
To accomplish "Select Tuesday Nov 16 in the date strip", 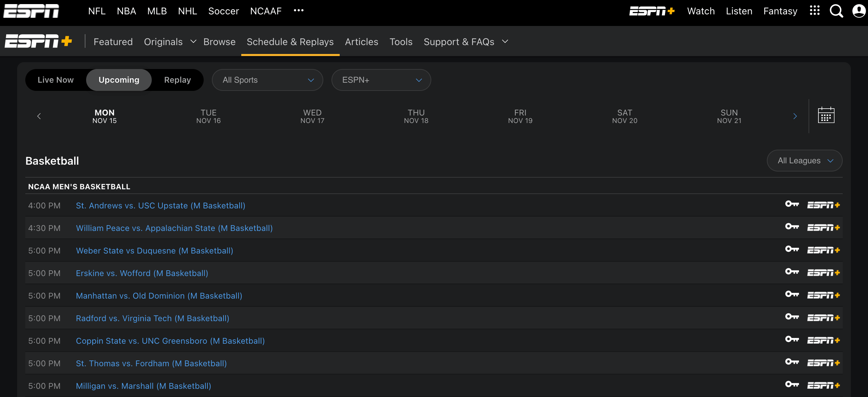I will [x=208, y=116].
